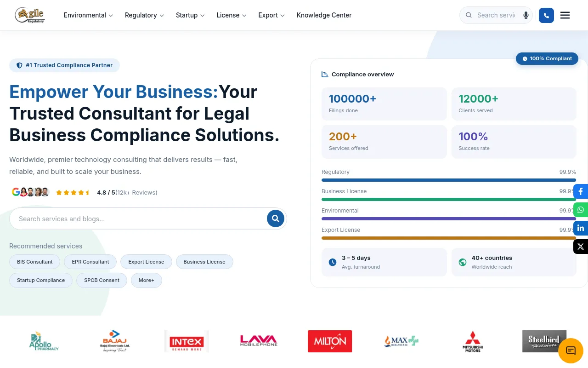
Task: Click the Google reviews logo
Action: coord(16,192)
